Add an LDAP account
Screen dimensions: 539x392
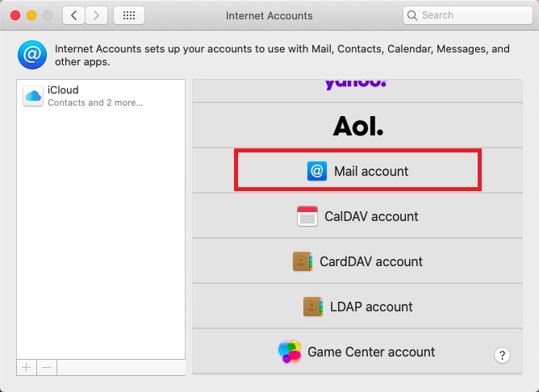click(x=357, y=307)
